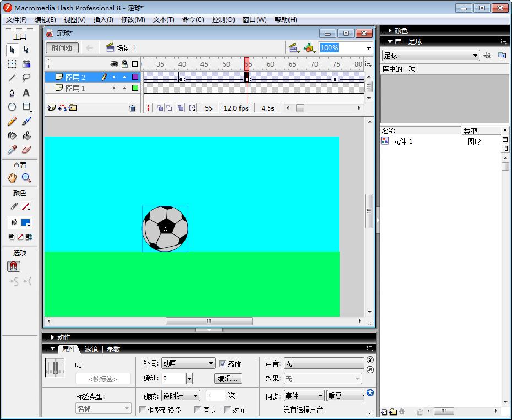This screenshot has height=420, width=512.
Task: Select the Brush tool
Action: click(x=26, y=121)
